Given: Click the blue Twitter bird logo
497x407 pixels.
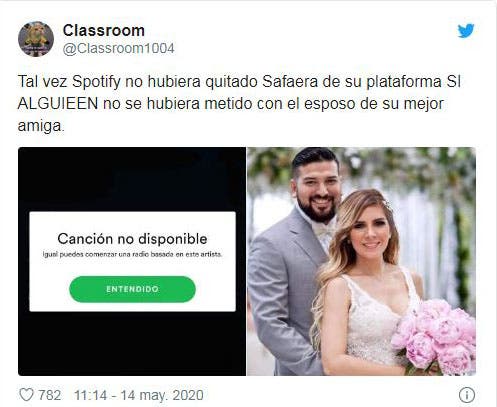Looking at the screenshot, I should (466, 31).
